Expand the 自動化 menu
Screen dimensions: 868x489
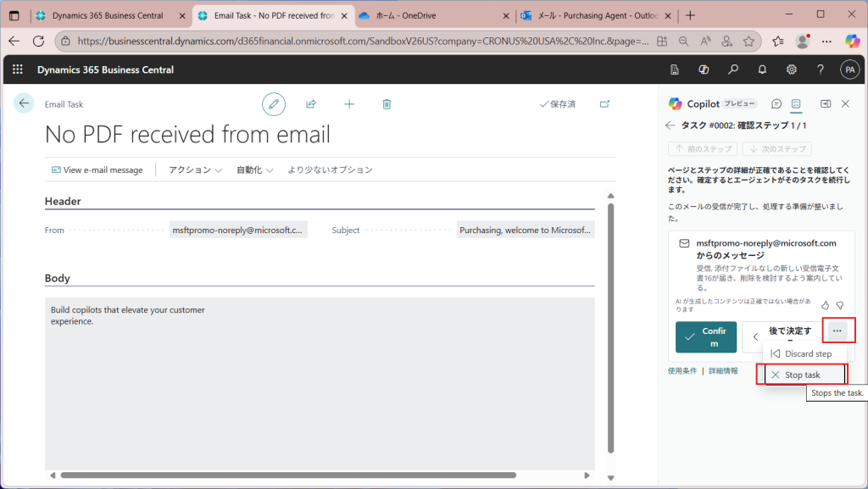click(254, 169)
